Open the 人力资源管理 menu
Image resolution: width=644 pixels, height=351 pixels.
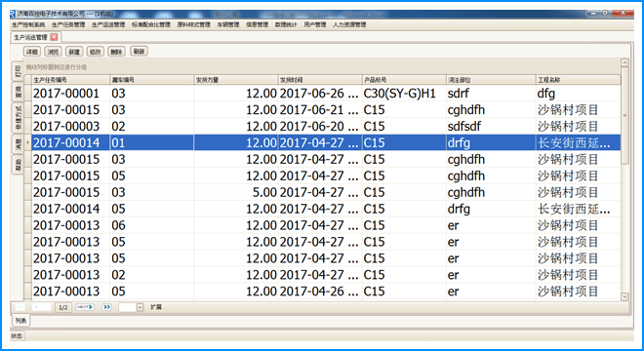[x=349, y=24]
